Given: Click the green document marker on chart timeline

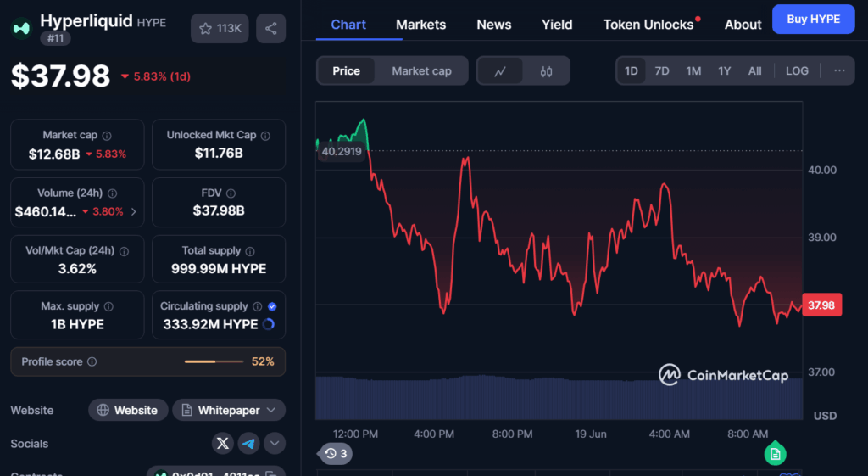Looking at the screenshot, I should pyautogui.click(x=775, y=453).
